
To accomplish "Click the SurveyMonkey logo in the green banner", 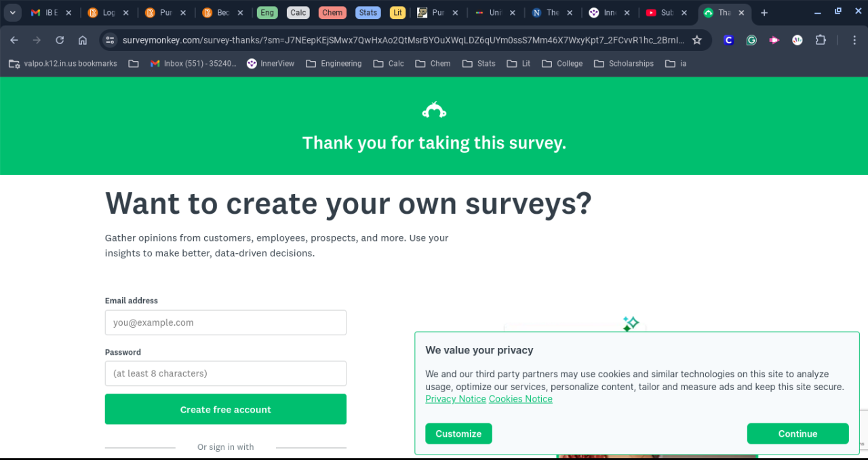I will click(434, 110).
